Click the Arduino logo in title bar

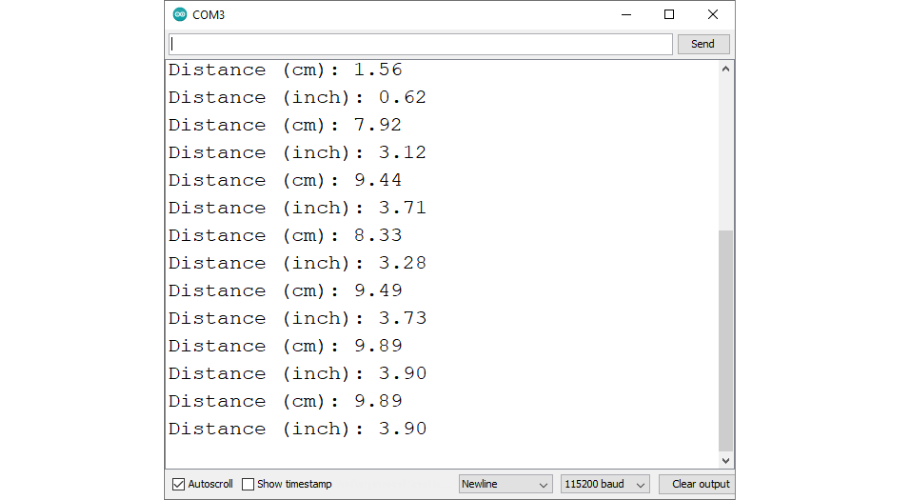(x=180, y=15)
